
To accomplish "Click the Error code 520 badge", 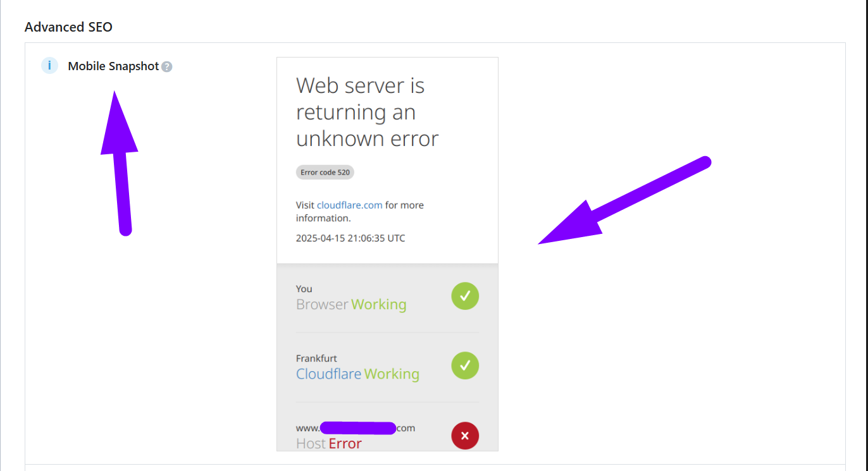I will pyautogui.click(x=325, y=172).
